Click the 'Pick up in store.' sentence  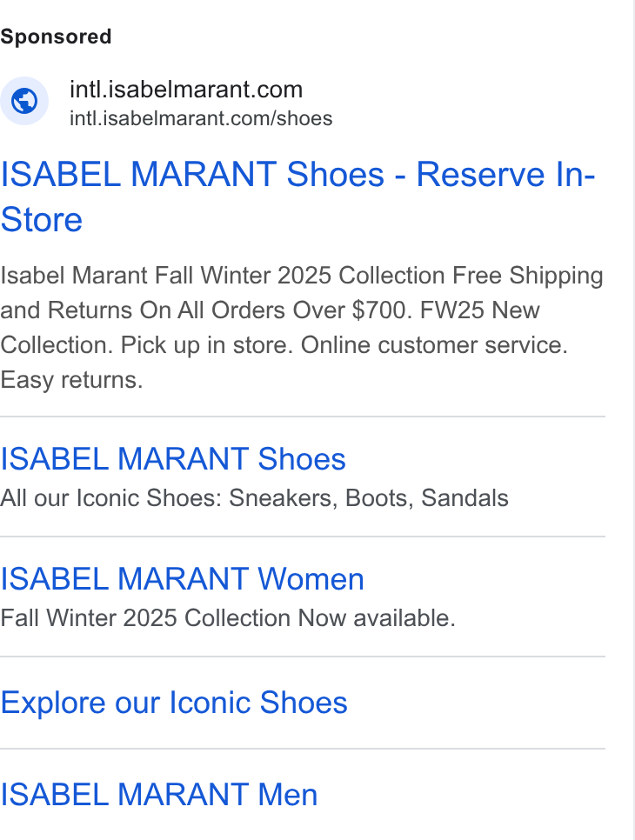pyautogui.click(x=207, y=345)
